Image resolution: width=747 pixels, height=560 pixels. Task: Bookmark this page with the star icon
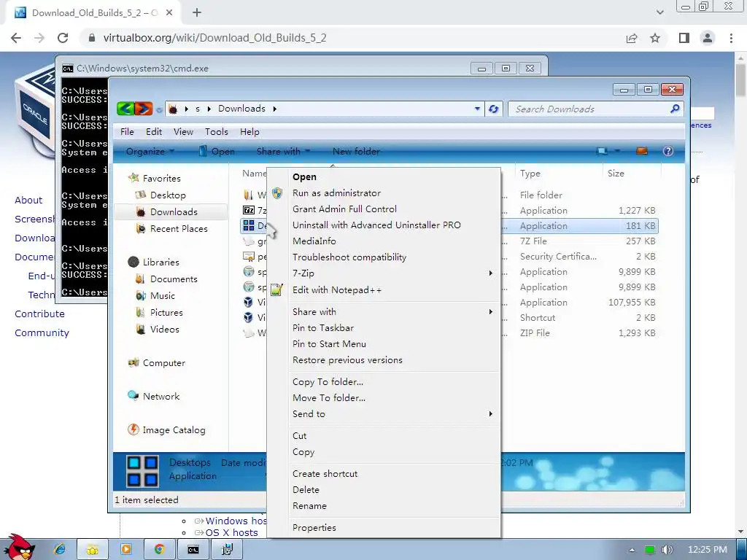(655, 38)
